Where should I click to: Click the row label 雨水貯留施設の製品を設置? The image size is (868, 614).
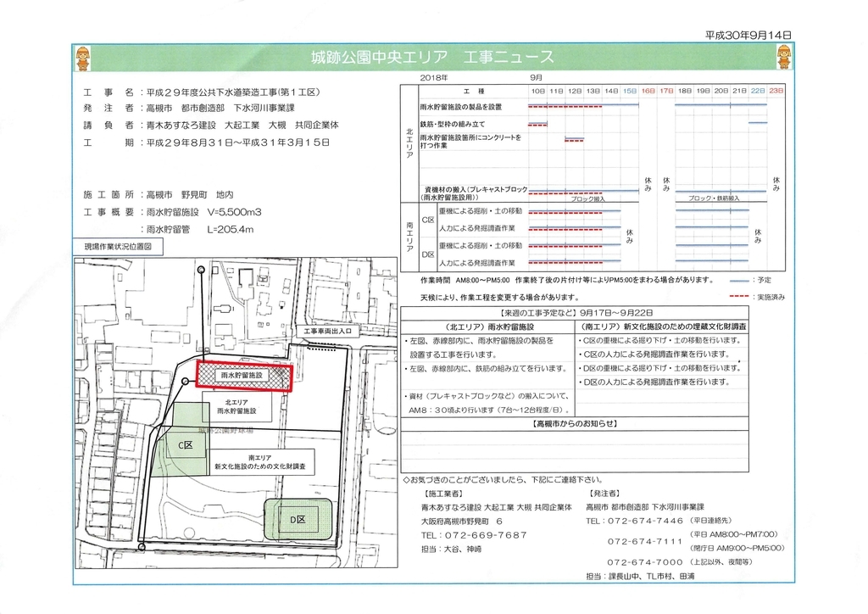point(460,107)
